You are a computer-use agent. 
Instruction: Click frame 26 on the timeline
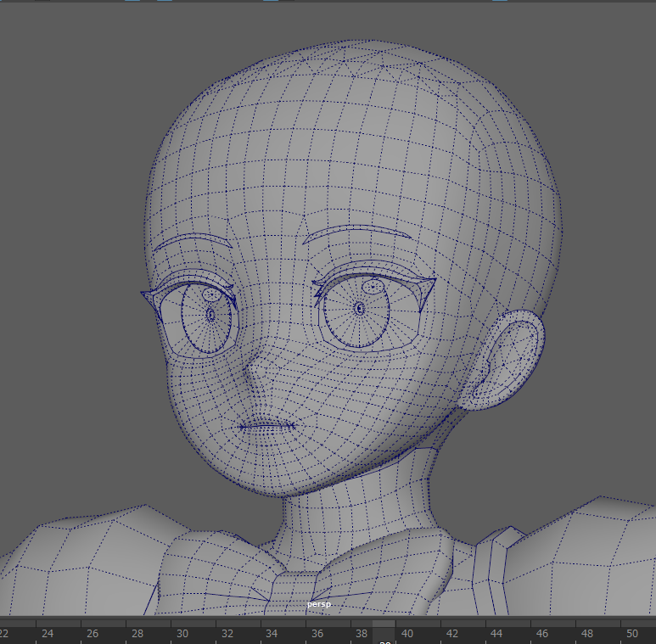coord(93,634)
